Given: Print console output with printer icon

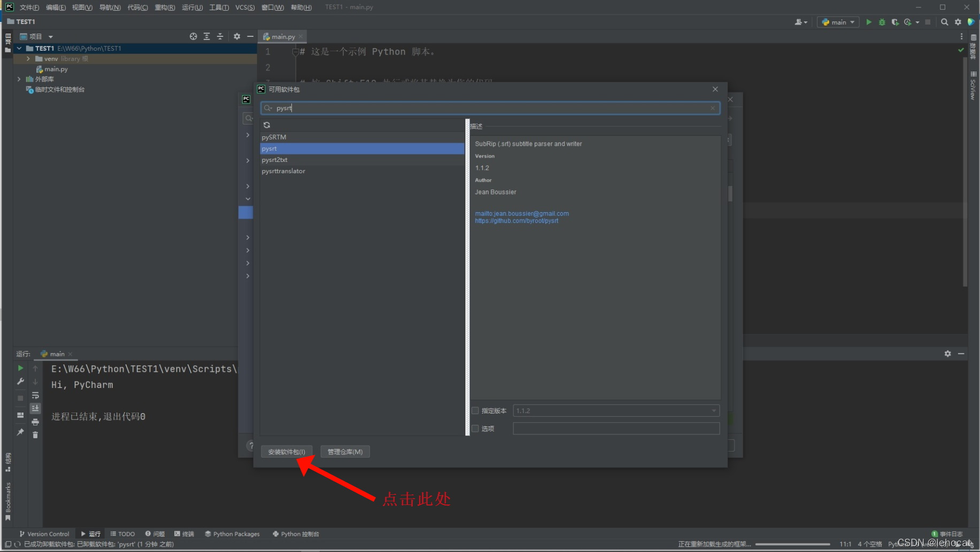Looking at the screenshot, I should [35, 422].
